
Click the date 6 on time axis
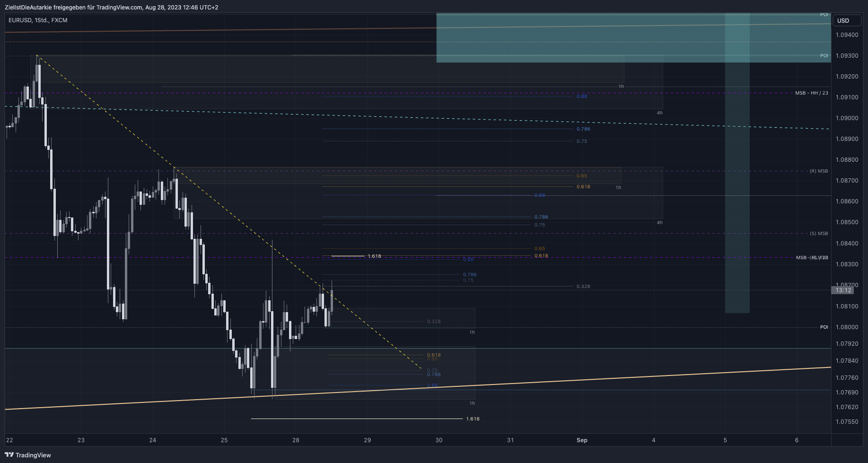(x=797, y=440)
